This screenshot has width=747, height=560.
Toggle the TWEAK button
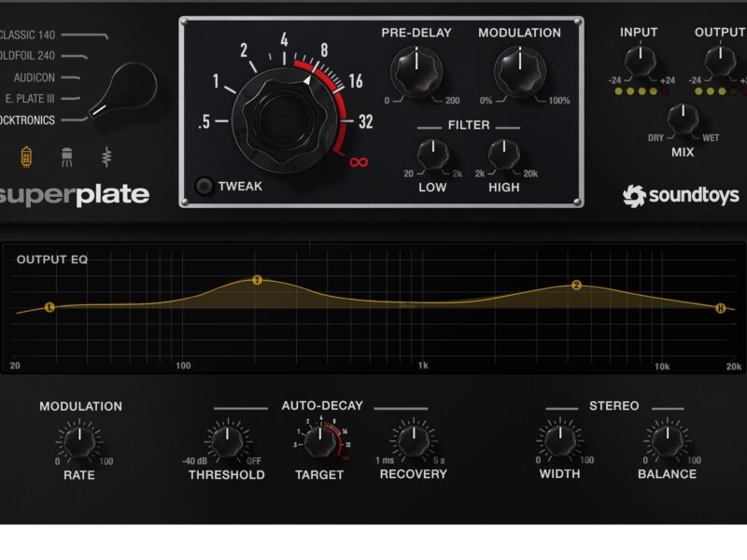(x=203, y=186)
